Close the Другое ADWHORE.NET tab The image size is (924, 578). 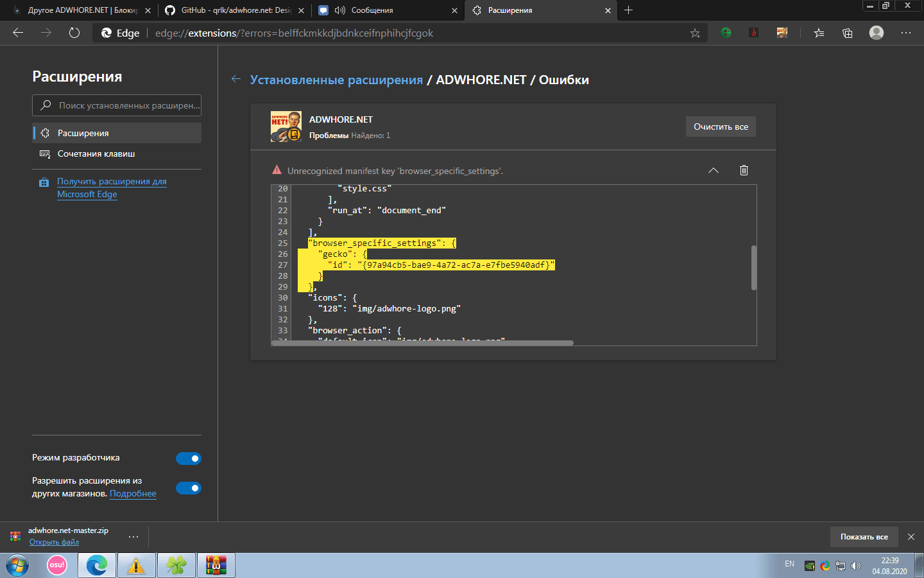click(148, 10)
